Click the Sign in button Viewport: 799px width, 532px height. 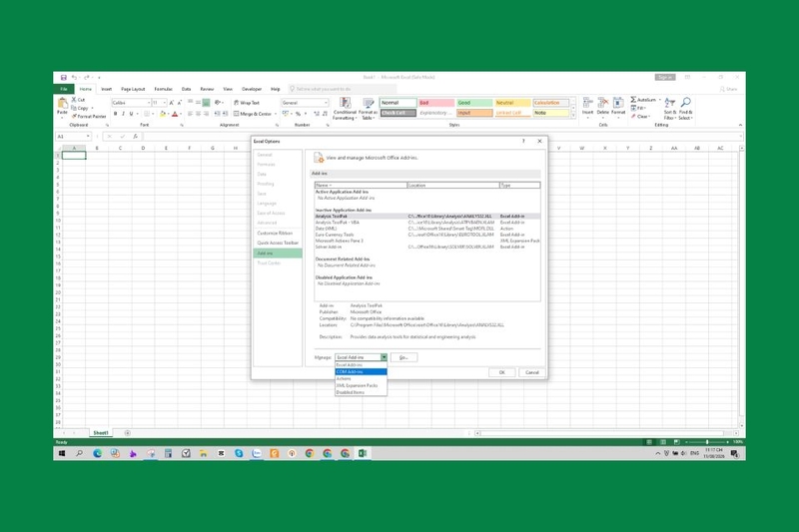click(665, 78)
